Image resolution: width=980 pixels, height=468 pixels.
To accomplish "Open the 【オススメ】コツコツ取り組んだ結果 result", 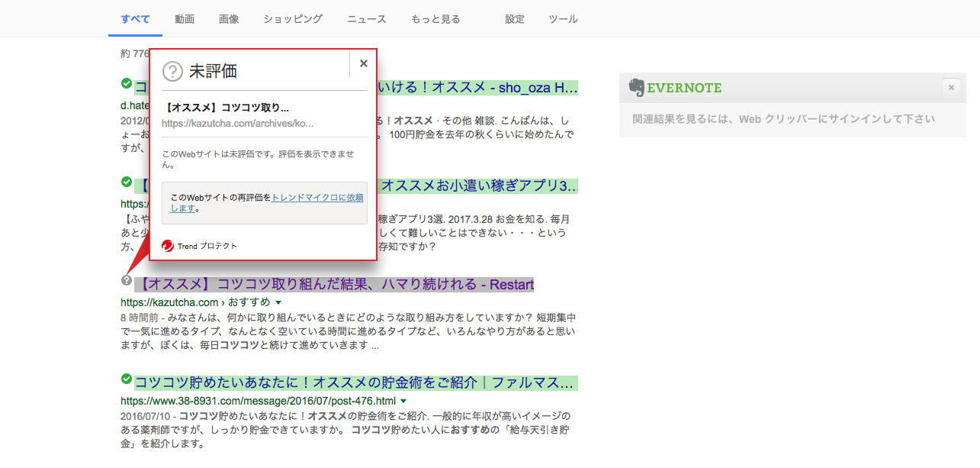I will (x=334, y=285).
